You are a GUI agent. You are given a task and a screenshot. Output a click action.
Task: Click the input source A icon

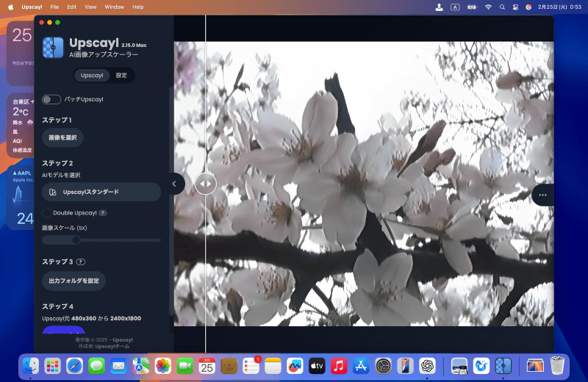[455, 7]
